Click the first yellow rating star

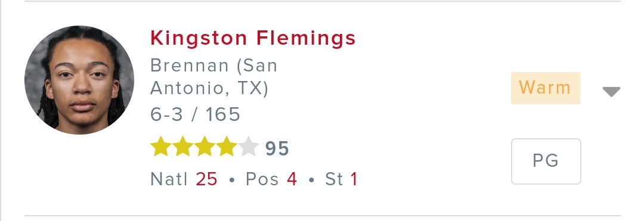pyautogui.click(x=160, y=147)
